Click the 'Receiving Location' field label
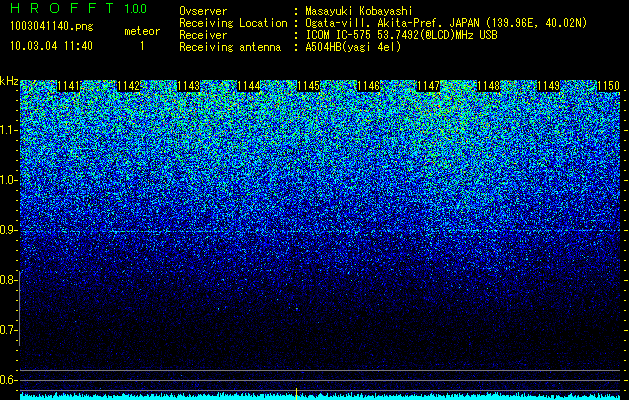Viewport: 629px width, 400px height. [x=233, y=23]
